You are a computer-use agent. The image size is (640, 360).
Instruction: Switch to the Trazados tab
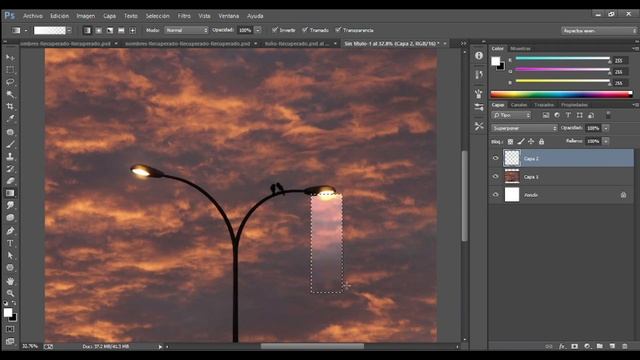tap(544, 105)
